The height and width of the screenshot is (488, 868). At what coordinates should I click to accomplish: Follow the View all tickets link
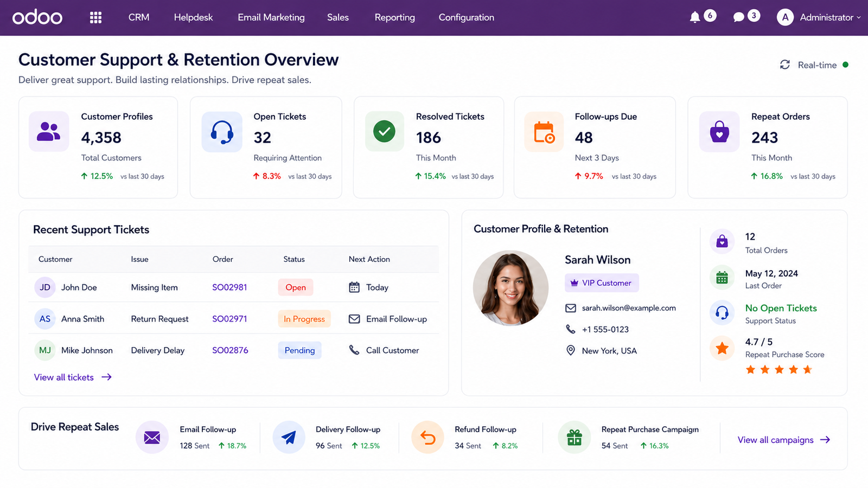(x=73, y=377)
